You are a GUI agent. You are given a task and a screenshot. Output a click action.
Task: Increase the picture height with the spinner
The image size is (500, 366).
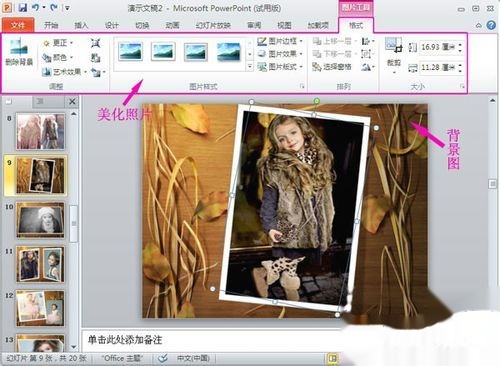point(460,44)
